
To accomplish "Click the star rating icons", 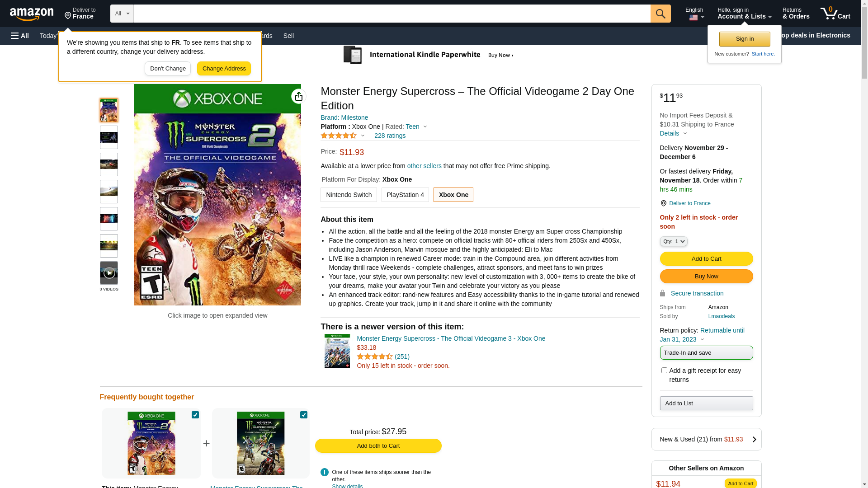I will click(x=339, y=136).
